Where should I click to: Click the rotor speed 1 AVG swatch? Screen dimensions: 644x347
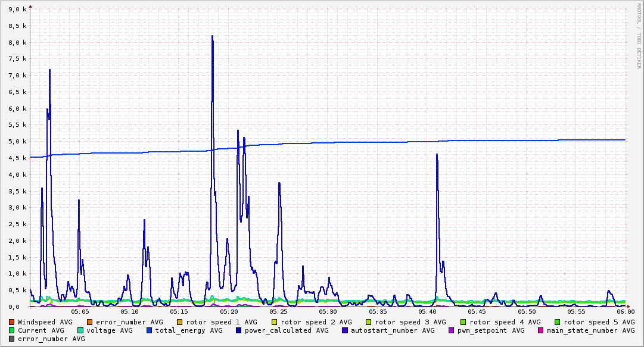coord(179,323)
